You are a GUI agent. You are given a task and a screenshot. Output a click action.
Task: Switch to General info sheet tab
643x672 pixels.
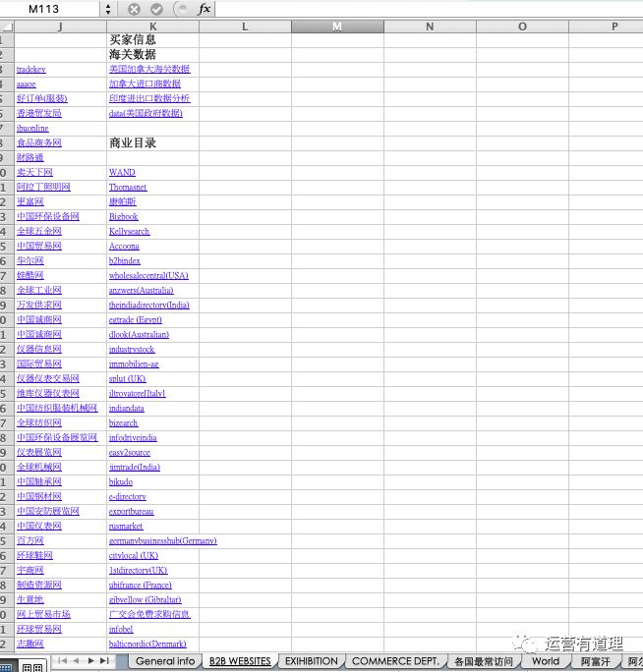pos(165,661)
